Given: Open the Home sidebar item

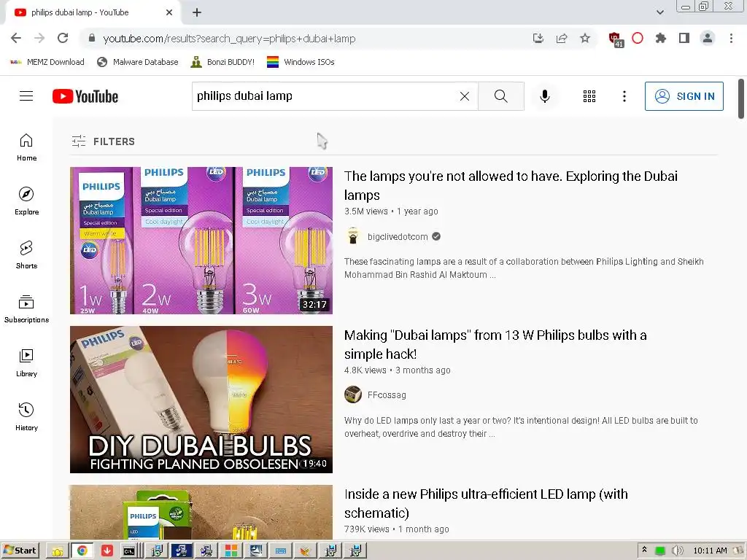Looking at the screenshot, I should 27,147.
